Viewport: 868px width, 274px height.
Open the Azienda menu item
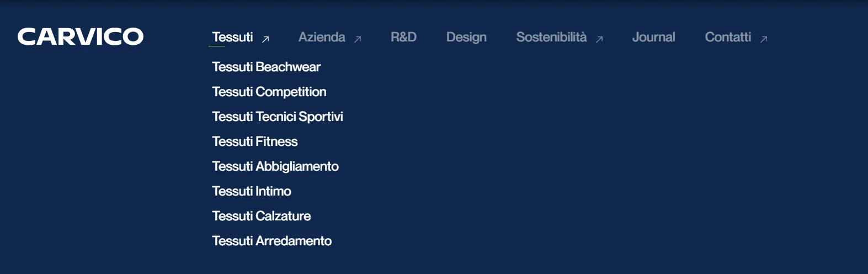(322, 37)
